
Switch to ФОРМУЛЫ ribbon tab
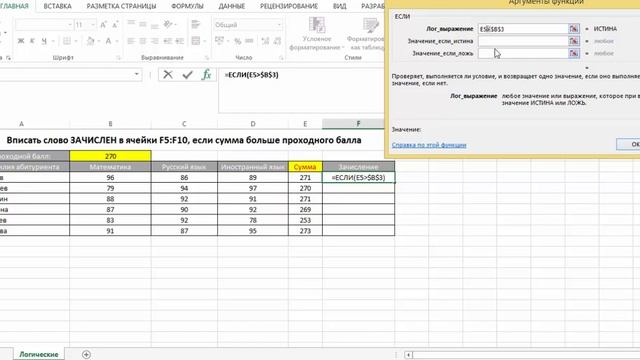[x=187, y=6]
